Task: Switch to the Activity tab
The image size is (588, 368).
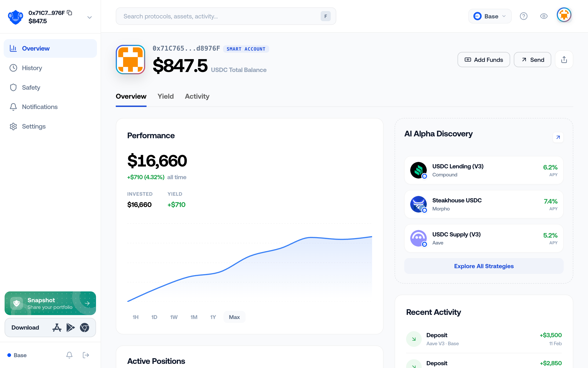Action: coord(197,96)
